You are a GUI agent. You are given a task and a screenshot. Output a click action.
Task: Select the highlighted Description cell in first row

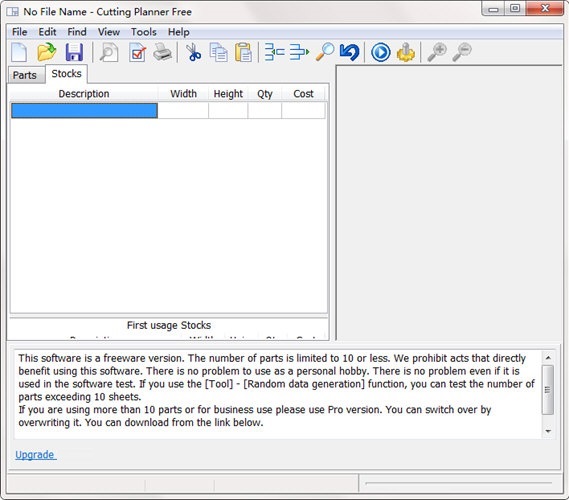[x=84, y=111]
